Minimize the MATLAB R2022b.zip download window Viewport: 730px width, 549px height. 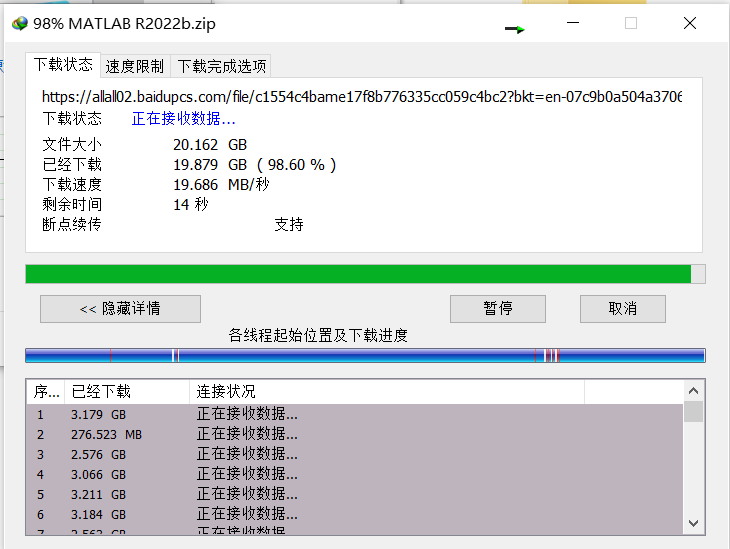point(573,23)
